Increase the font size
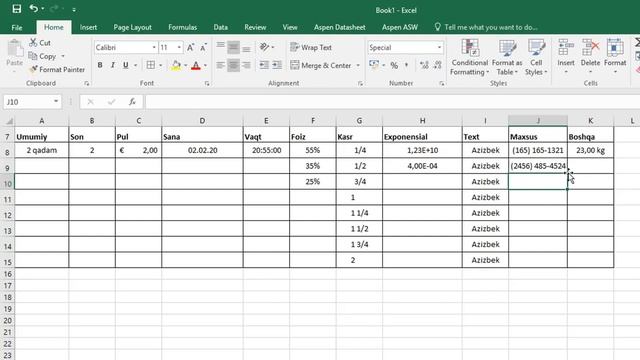640x360 pixels. coord(191,48)
